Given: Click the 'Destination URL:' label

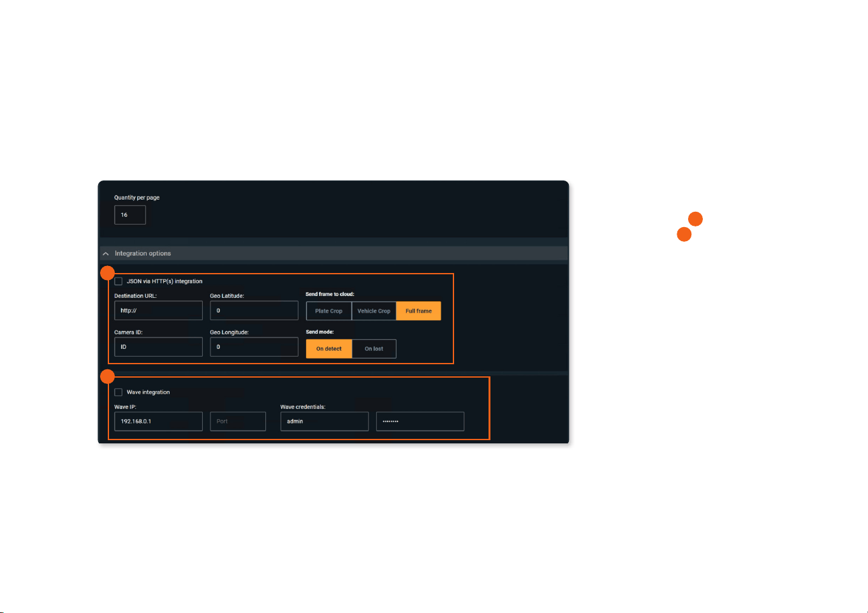Looking at the screenshot, I should point(135,296).
